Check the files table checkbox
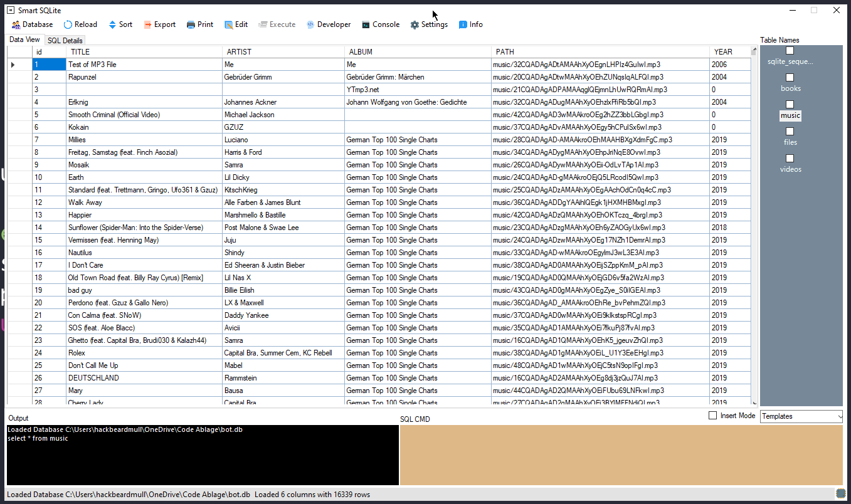851x504 pixels. pos(790,131)
